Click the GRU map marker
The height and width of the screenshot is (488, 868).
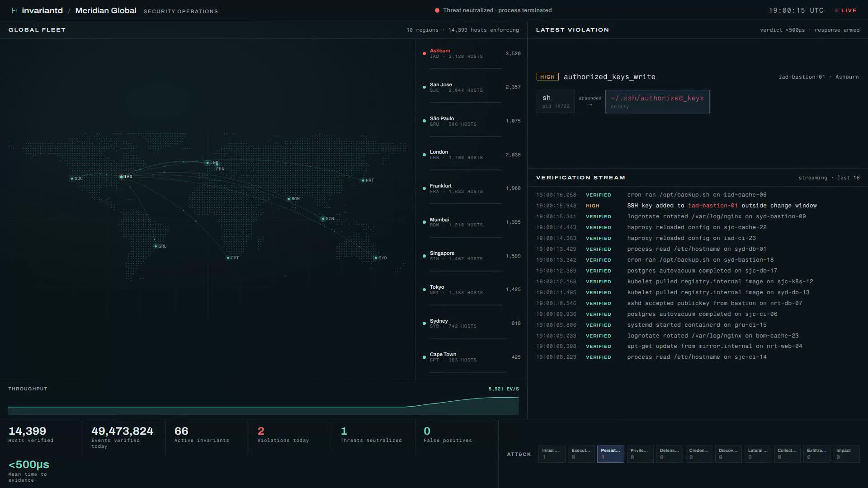click(156, 246)
